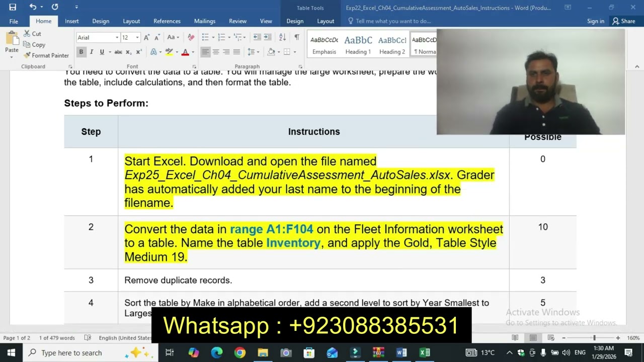Share the document
The height and width of the screenshot is (362, 644).
point(624,21)
